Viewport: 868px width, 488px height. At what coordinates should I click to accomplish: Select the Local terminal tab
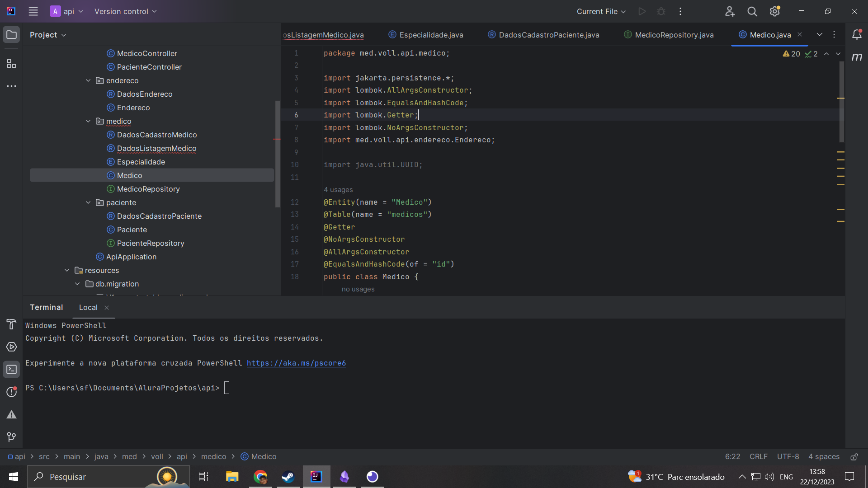pos(88,307)
